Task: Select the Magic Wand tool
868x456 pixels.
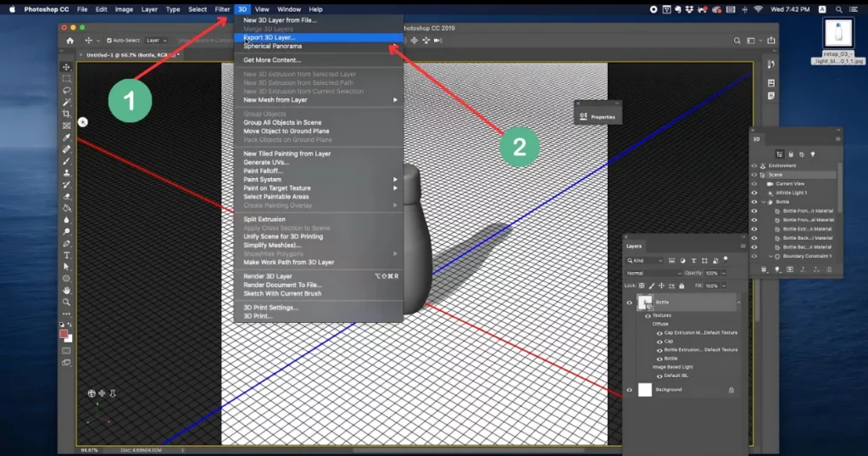Action: click(x=66, y=103)
